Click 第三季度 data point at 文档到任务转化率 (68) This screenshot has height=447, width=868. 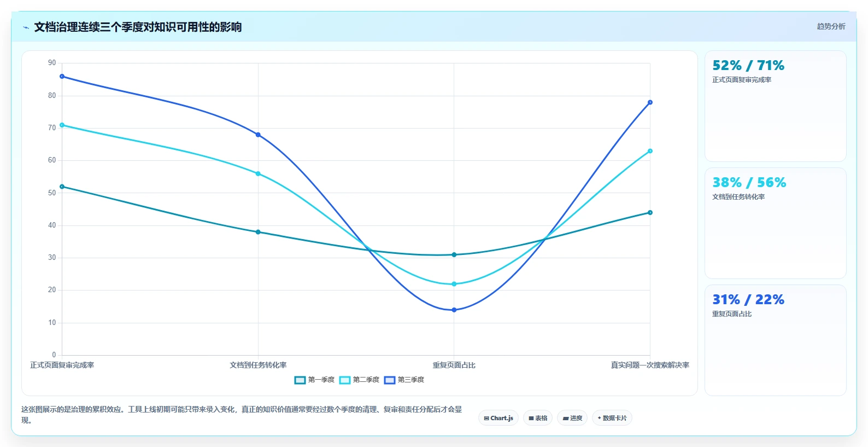click(x=258, y=135)
